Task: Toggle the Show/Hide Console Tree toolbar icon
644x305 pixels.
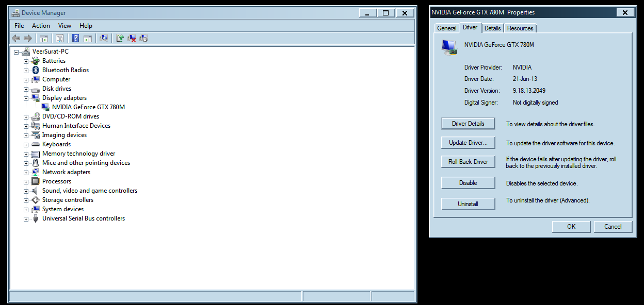Action: point(44,38)
